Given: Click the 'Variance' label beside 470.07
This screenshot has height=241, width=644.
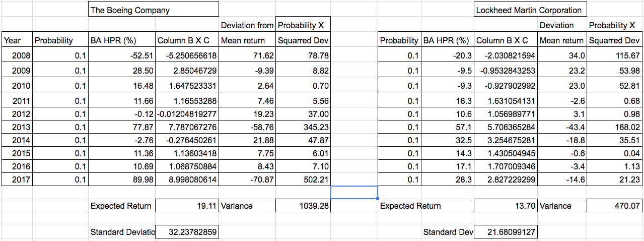Looking at the screenshot, I should click(x=562, y=205).
